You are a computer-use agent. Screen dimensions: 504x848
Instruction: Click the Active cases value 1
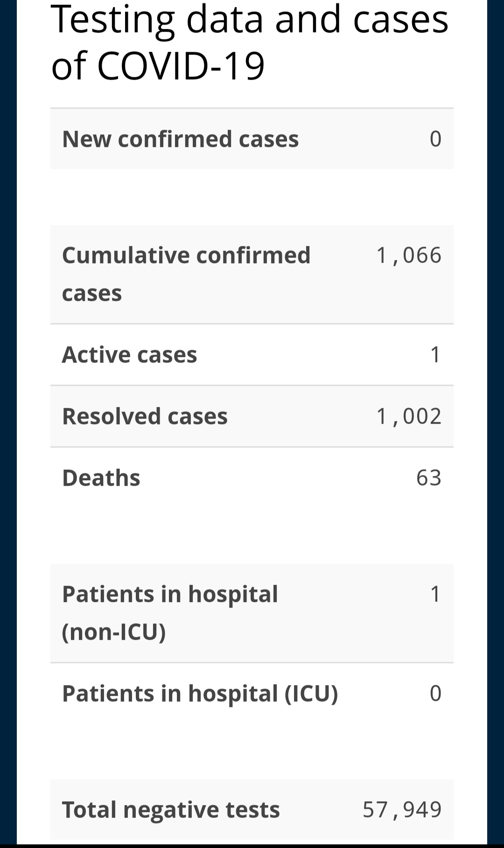click(x=435, y=355)
